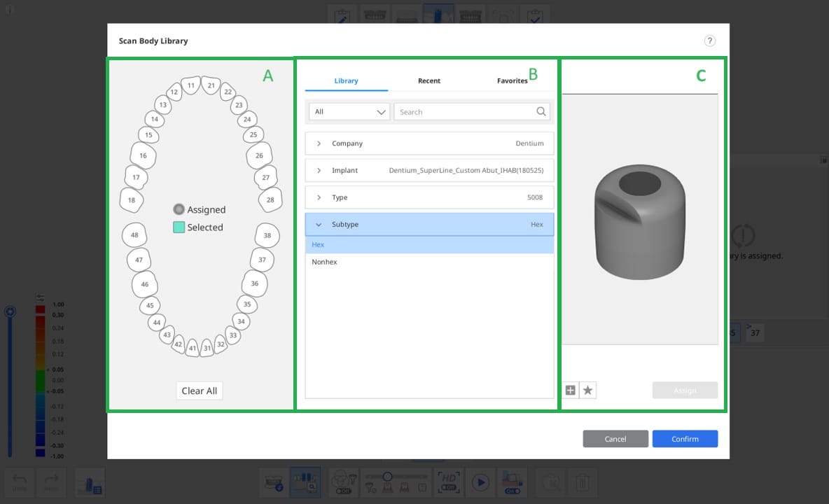Select tooth 16 on the chart
This screenshot has width=829, height=504.
tap(143, 155)
